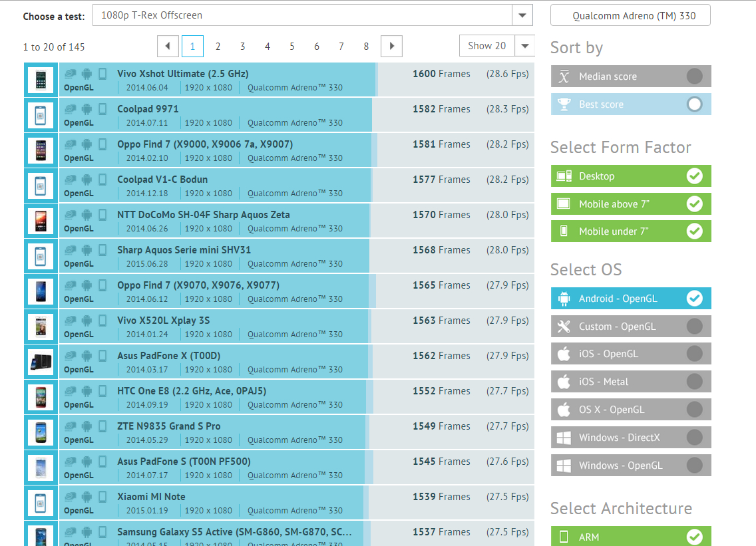Click the HTC One E8 thumbnail
This screenshot has height=546, width=756.
click(41, 397)
